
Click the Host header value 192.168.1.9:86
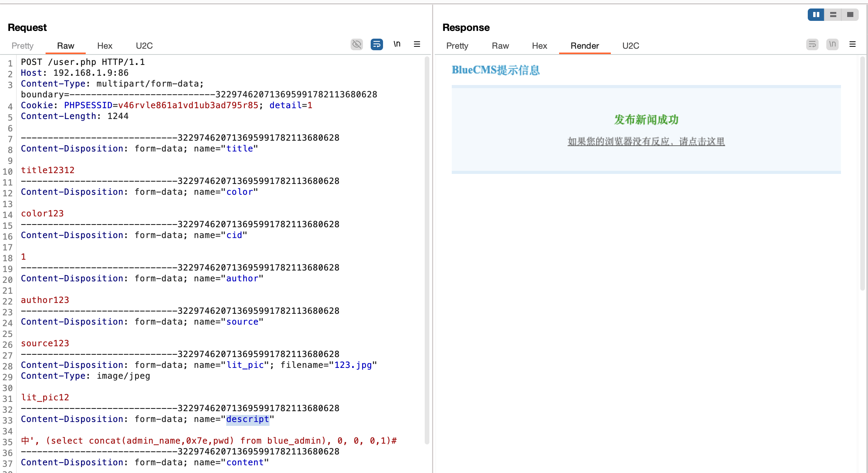point(91,73)
